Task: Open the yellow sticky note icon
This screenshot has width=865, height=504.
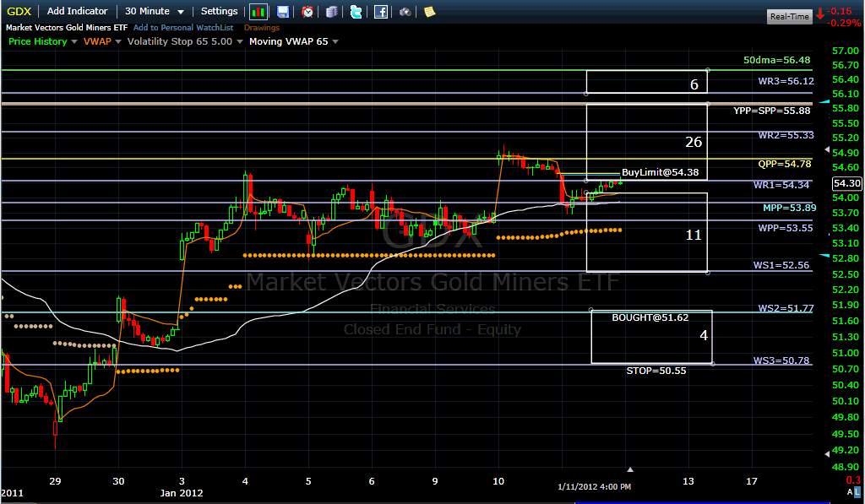Action: click(x=429, y=12)
